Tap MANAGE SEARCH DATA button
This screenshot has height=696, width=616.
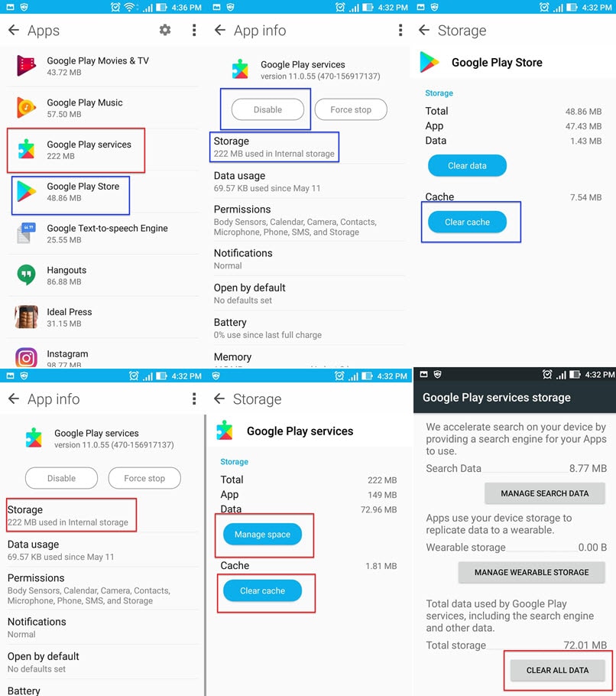tap(545, 493)
